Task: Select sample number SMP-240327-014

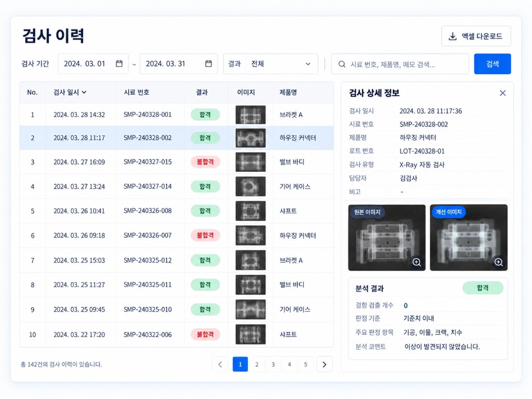Action: pyautogui.click(x=148, y=187)
